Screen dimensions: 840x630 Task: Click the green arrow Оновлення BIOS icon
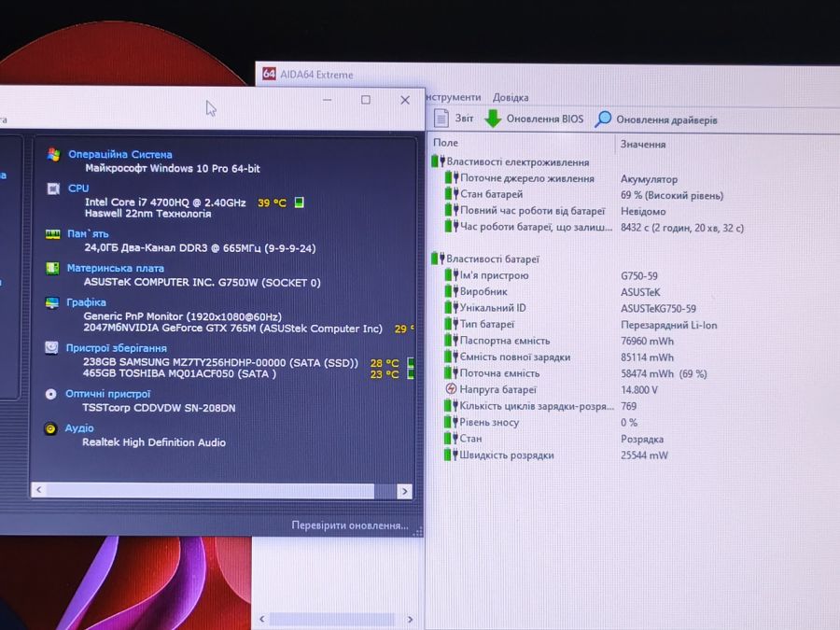[x=493, y=119]
